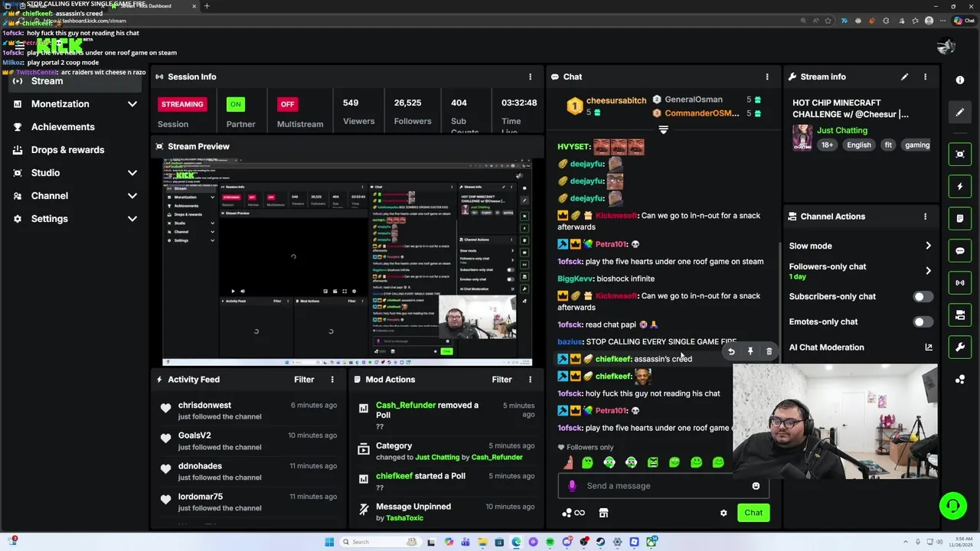The height and width of the screenshot is (551, 980).
Task: Click the focus frame widget icon in the right sidebar
Action: [960, 154]
